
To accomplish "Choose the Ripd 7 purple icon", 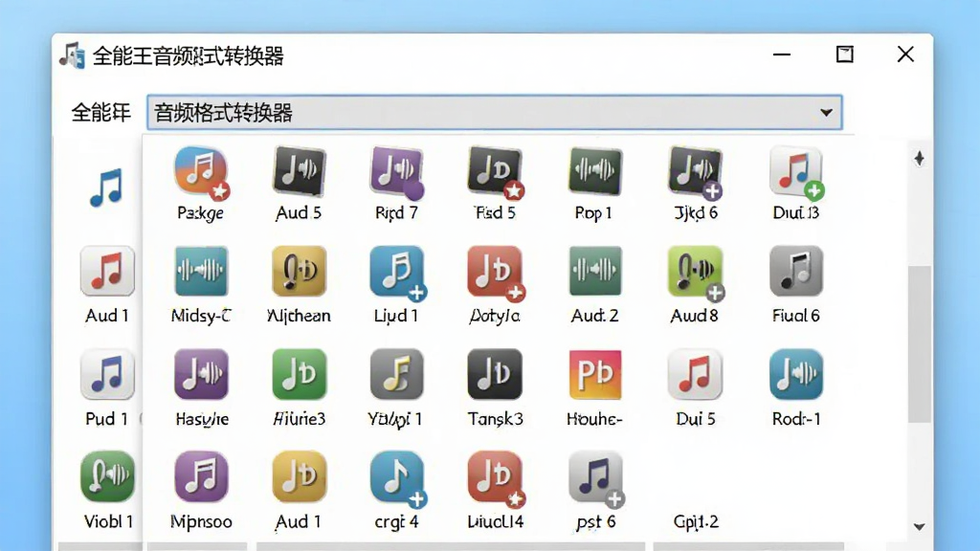I will pos(397,171).
